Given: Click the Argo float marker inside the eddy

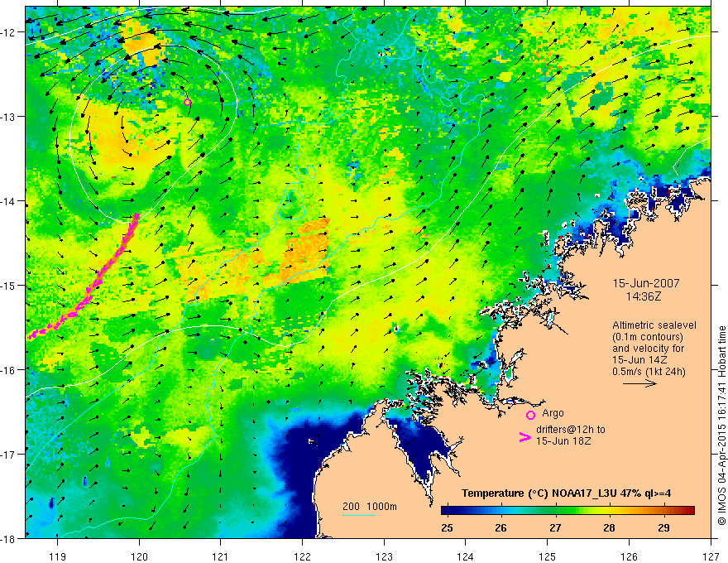Looking at the screenshot, I should tap(187, 102).
